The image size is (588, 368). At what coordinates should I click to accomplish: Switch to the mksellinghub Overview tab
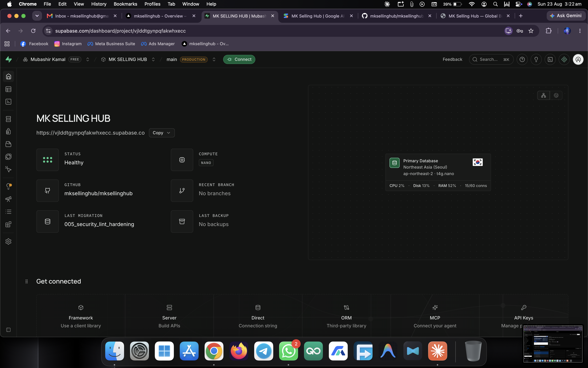point(161,16)
